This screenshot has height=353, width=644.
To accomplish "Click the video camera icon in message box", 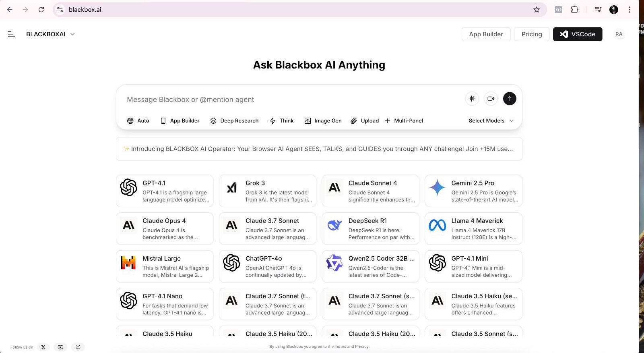I will coord(491,99).
